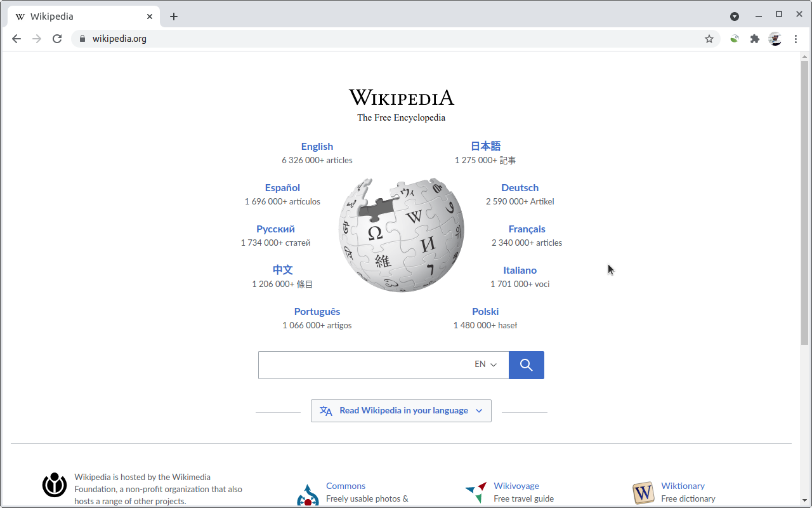Open English Wikipedia
The width and height of the screenshot is (812, 508).
(x=317, y=147)
